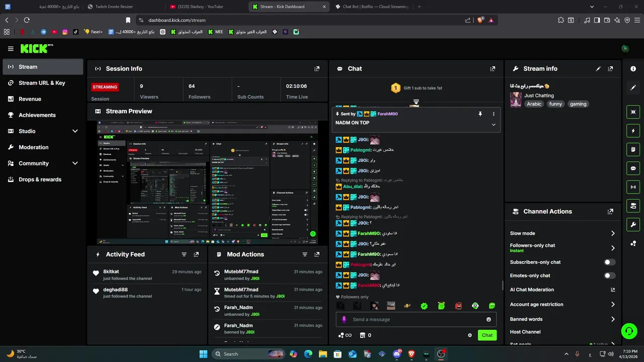Open pinned message three-dot options
Image resolution: width=644 pixels, height=362 pixels.
(493, 114)
